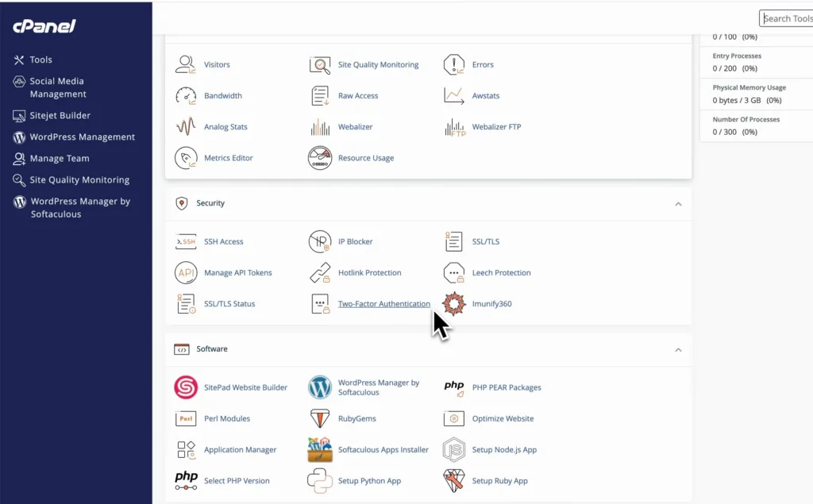Click the SSL/TLS Status icon
Screen dimensions: 813x504
click(186, 304)
